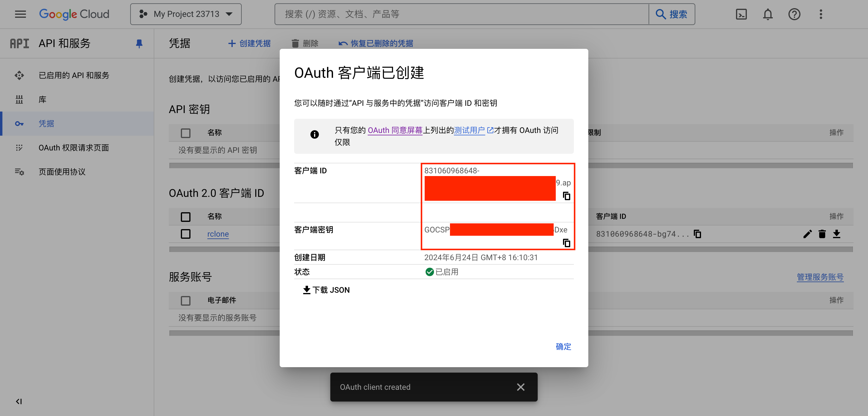This screenshot has width=868, height=416.
Task: Click the pin icon next to API 和服务
Action: coord(139,43)
